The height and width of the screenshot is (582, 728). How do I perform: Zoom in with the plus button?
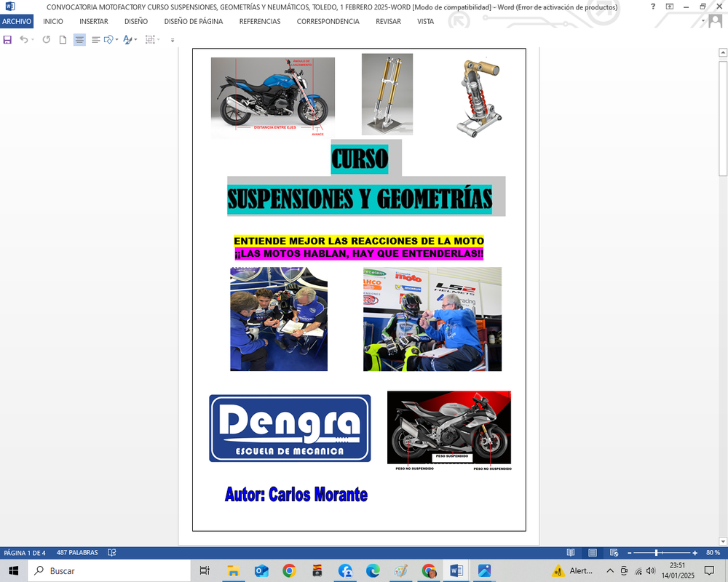click(x=695, y=553)
